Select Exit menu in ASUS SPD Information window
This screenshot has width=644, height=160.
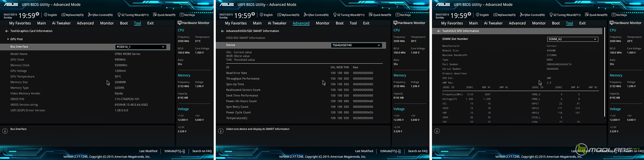582,23
